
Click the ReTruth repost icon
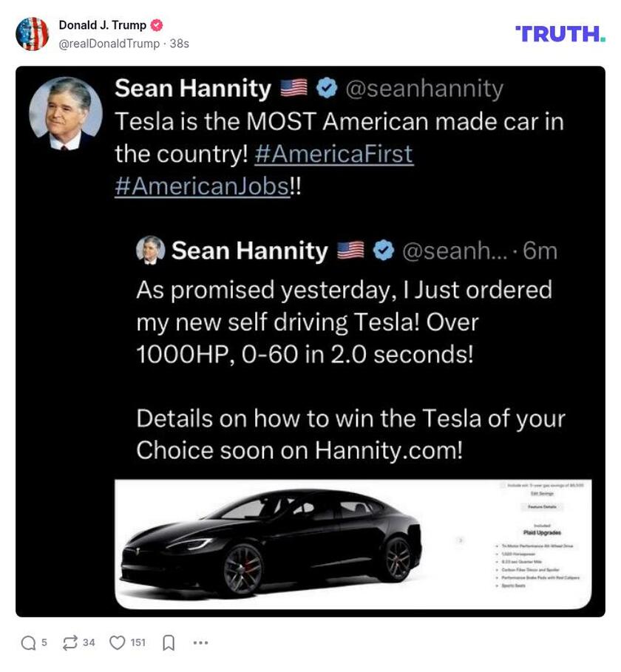(x=70, y=643)
